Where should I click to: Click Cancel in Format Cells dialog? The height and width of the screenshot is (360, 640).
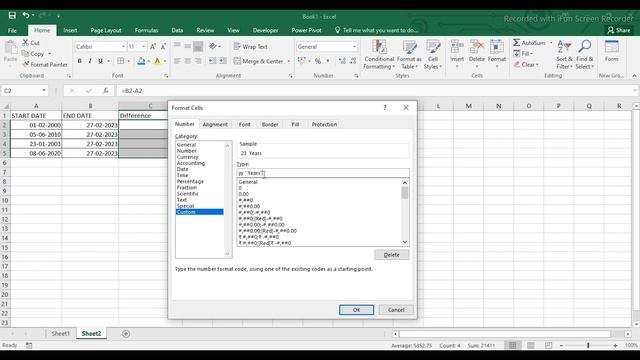[396, 310]
